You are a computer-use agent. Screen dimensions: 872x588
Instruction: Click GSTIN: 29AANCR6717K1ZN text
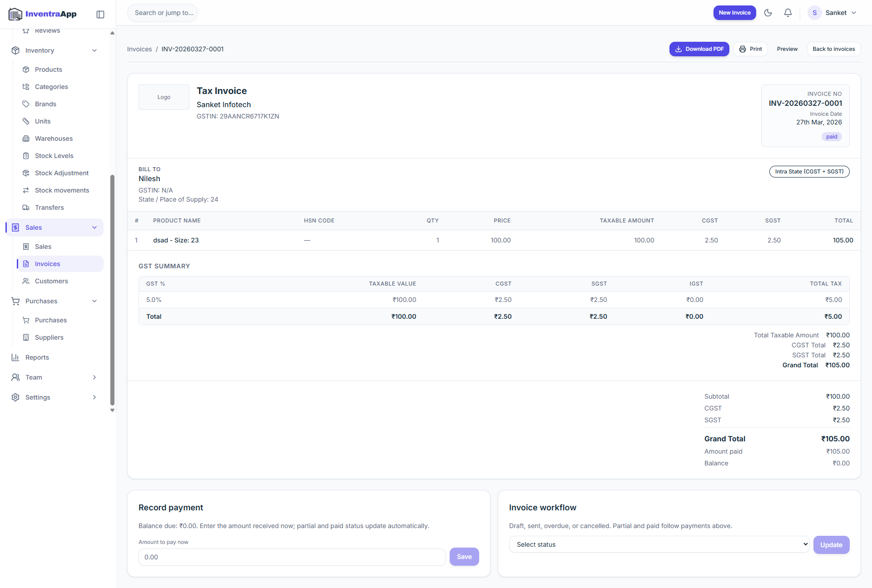238,116
